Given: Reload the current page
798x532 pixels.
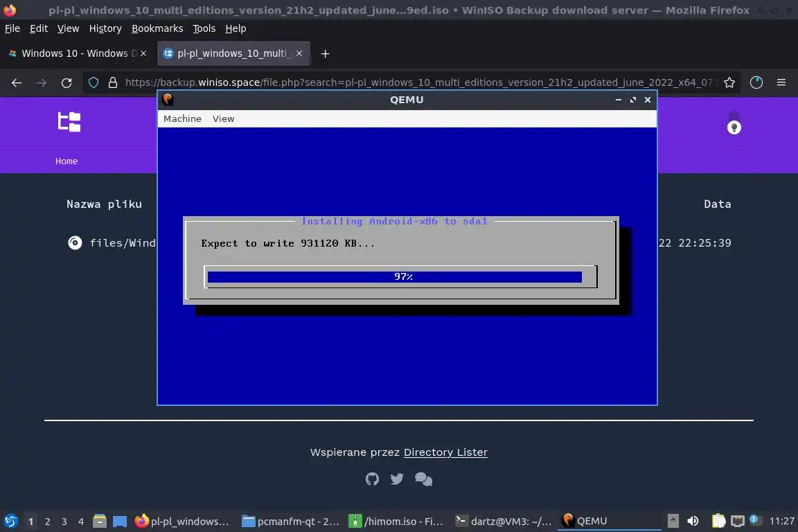Looking at the screenshot, I should point(66,83).
